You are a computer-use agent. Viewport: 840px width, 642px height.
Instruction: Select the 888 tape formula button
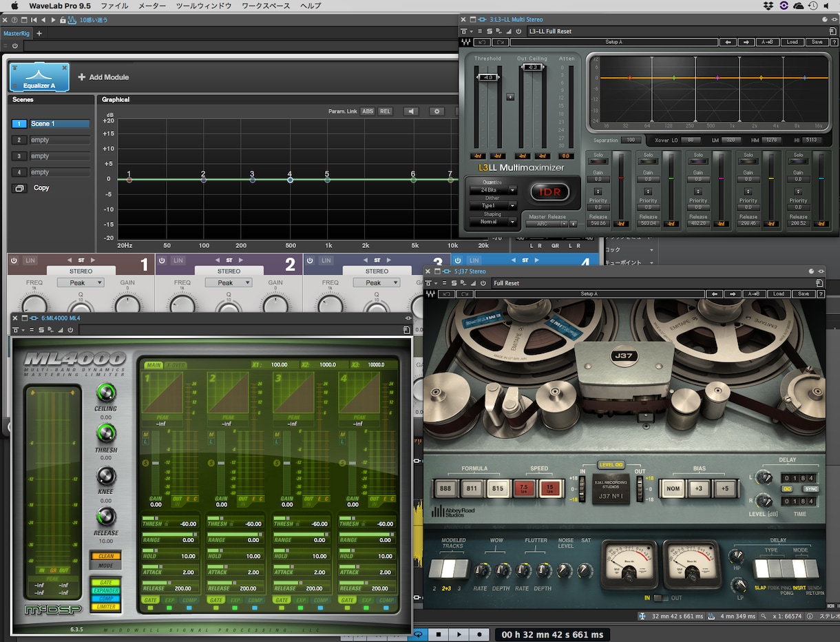[445, 488]
